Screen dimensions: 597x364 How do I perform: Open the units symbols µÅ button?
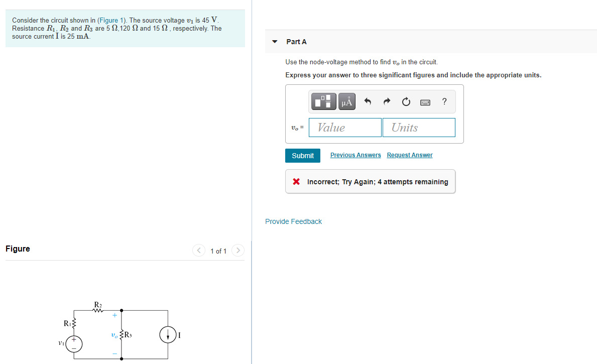(x=347, y=101)
